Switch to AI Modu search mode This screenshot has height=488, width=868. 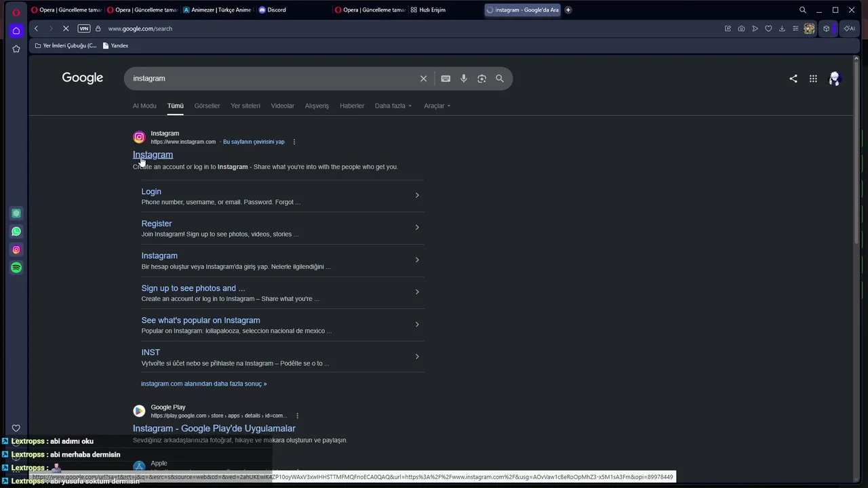144,106
